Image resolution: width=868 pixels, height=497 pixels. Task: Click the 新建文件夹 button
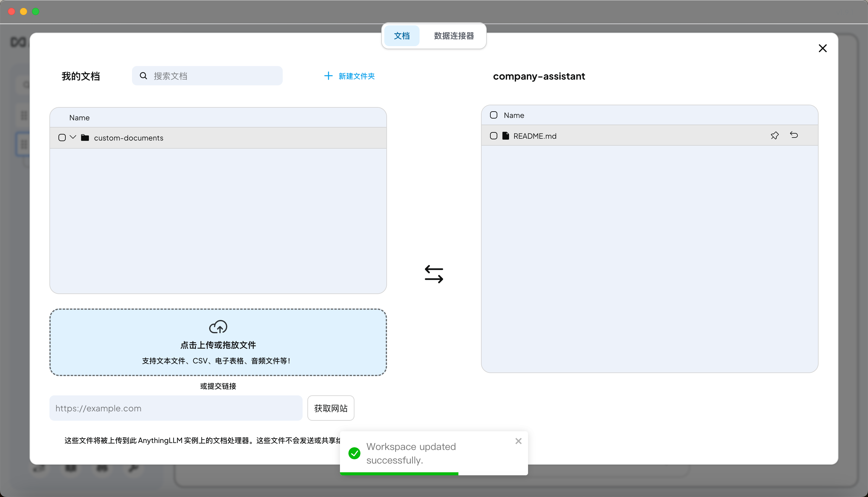349,76
